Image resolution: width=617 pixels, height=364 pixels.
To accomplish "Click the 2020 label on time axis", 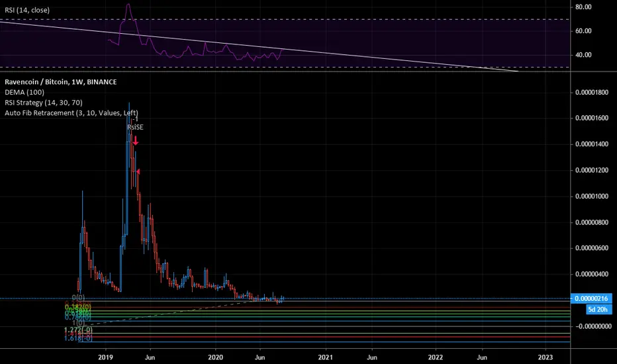I will pyautogui.click(x=215, y=357).
